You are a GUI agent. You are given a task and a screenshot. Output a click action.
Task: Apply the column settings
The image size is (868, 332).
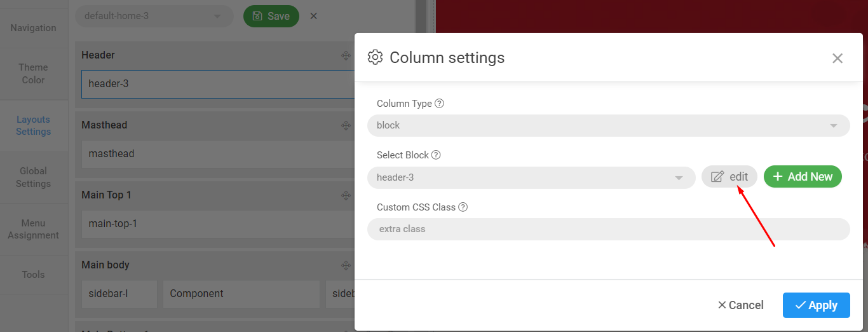coord(816,305)
